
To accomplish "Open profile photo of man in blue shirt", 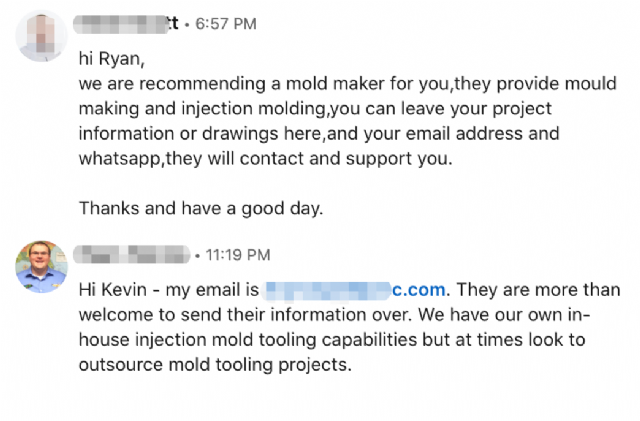I will 41,267.
